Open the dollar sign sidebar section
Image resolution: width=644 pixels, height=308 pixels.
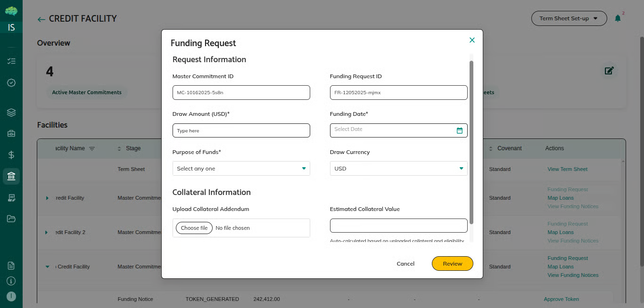11,154
